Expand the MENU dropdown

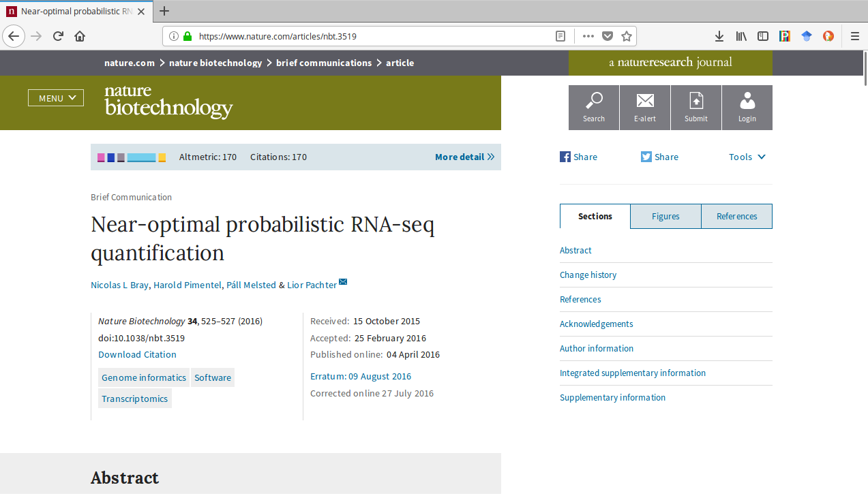click(56, 98)
